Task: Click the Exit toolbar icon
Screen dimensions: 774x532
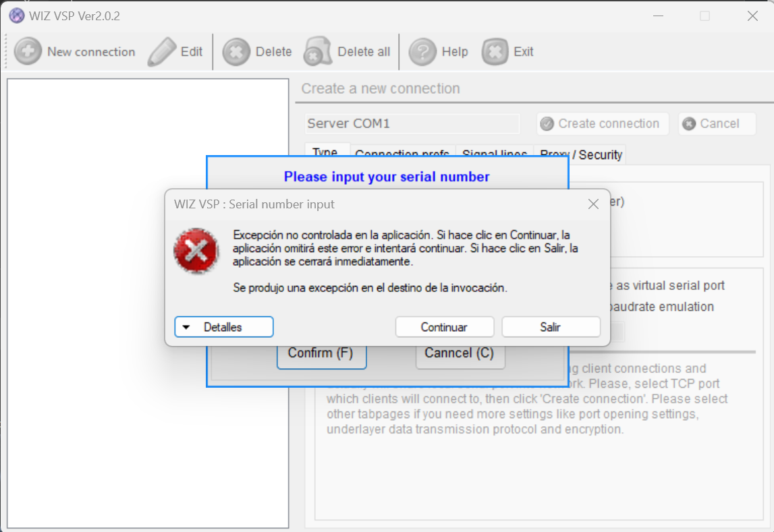Action: 495,51
